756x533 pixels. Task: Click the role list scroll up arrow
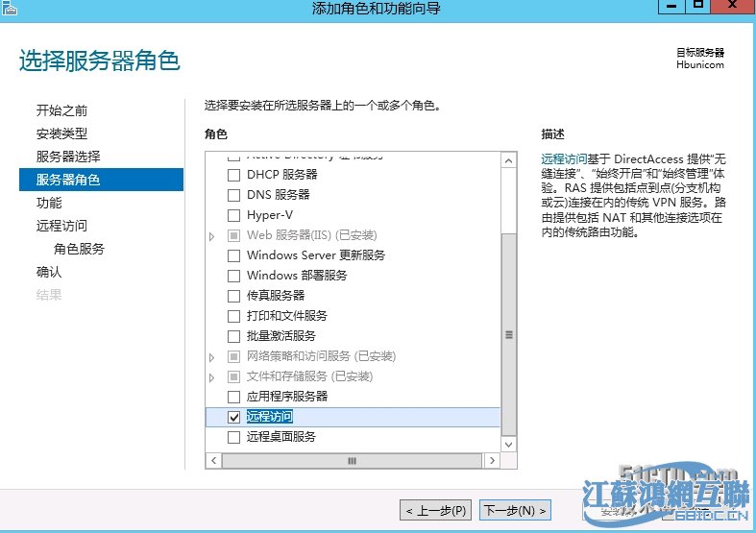509,160
